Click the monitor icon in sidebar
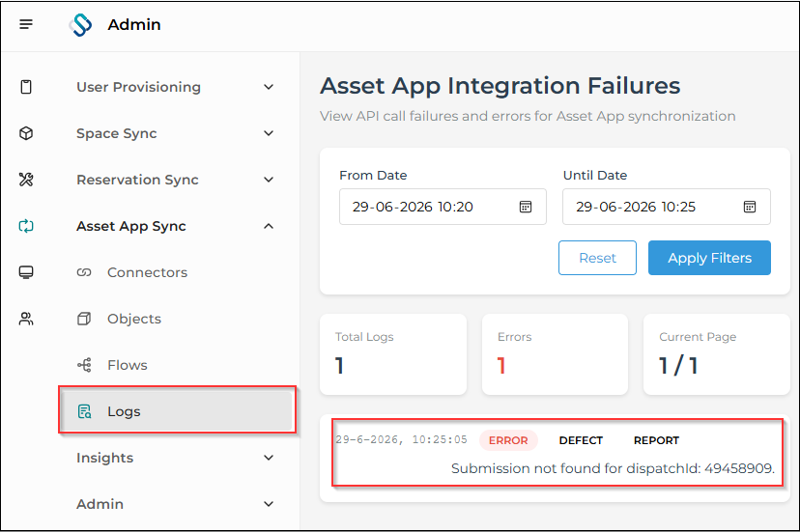The height and width of the screenshot is (532, 800). (26, 272)
